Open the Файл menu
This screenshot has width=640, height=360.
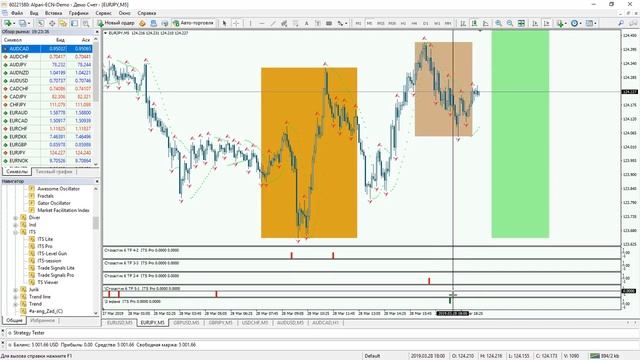(x=17, y=13)
